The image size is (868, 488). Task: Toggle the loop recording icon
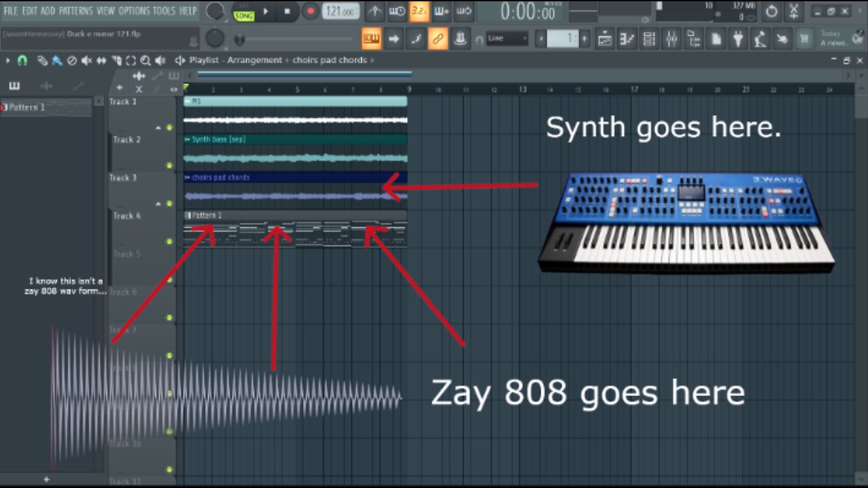click(x=463, y=12)
